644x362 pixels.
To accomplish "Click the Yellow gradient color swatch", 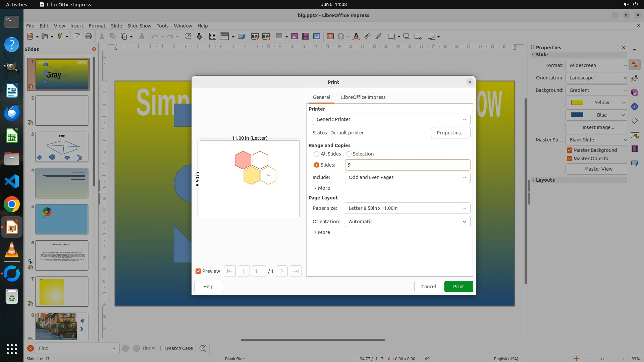I will pyautogui.click(x=577, y=103).
